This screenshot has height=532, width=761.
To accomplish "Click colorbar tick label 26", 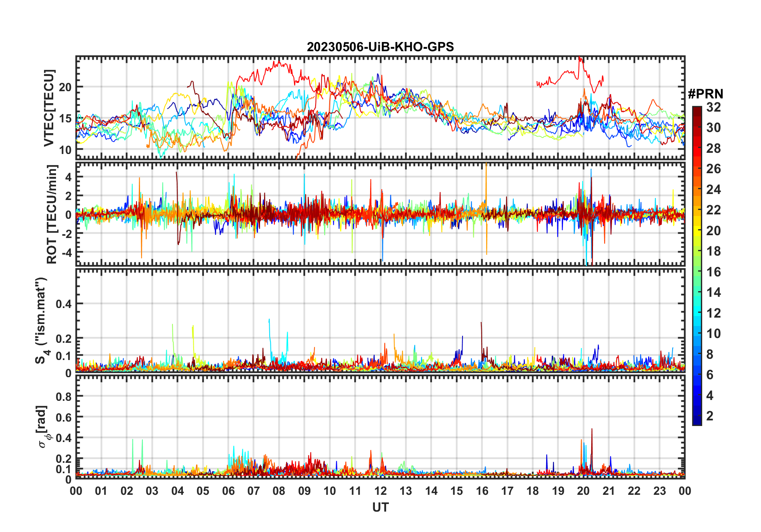I will (x=713, y=169).
